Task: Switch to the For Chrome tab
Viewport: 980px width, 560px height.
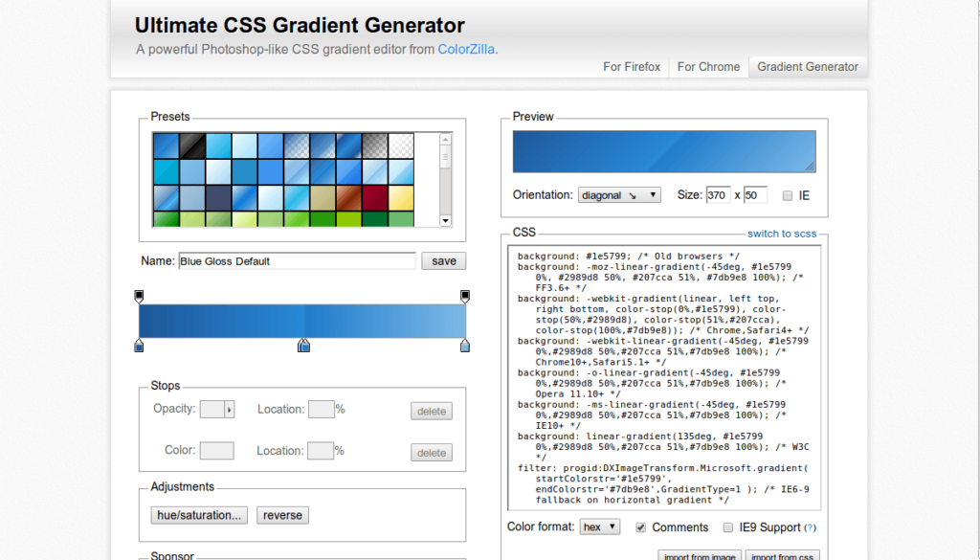Action: click(x=709, y=67)
